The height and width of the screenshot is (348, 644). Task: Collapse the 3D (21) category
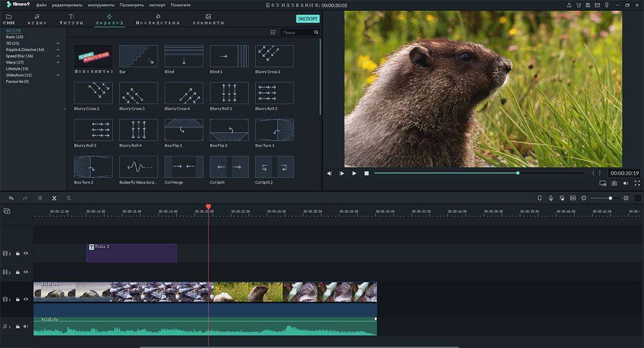point(58,43)
